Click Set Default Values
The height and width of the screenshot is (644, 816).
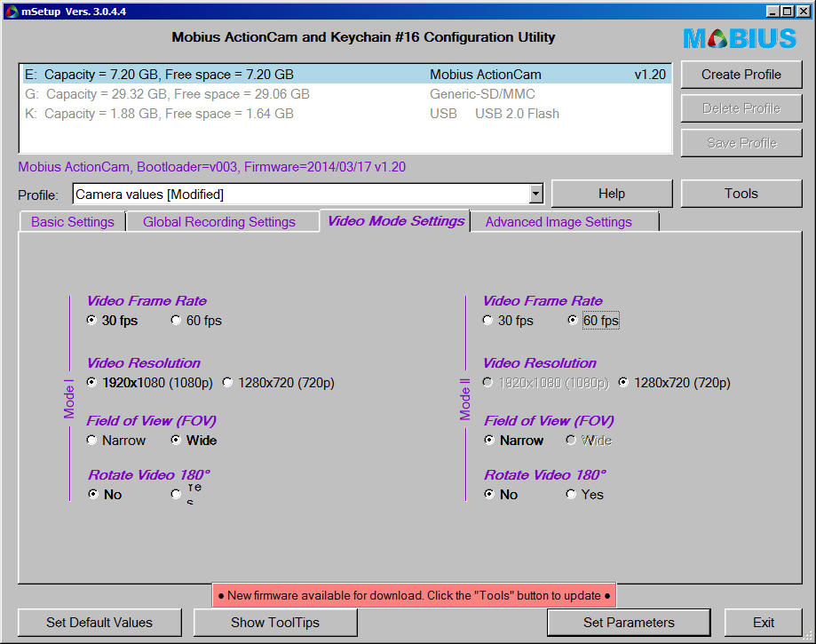pos(99,622)
